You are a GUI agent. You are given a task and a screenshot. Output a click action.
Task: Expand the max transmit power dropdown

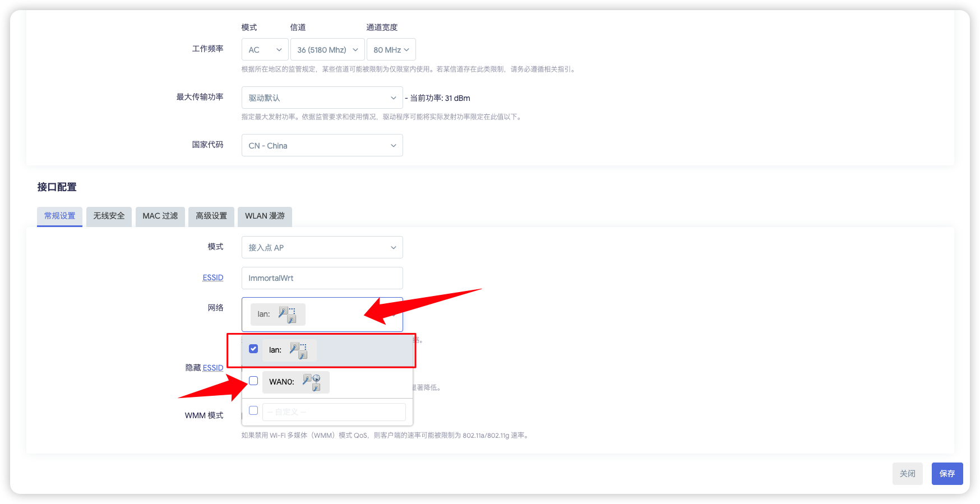click(322, 98)
